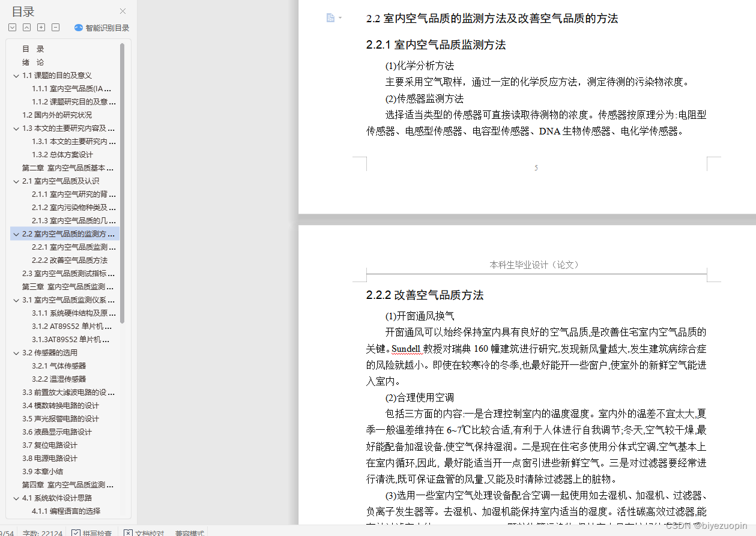Click the minus (demote level) icon in 目录 panel
Image resolution: width=756 pixels, height=536 pixels.
[x=55, y=28]
